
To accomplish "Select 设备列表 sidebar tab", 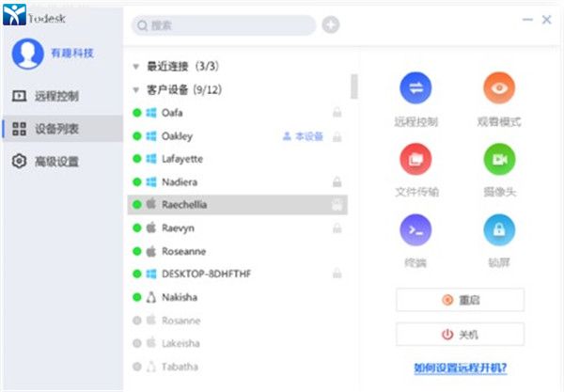I will 56,129.
